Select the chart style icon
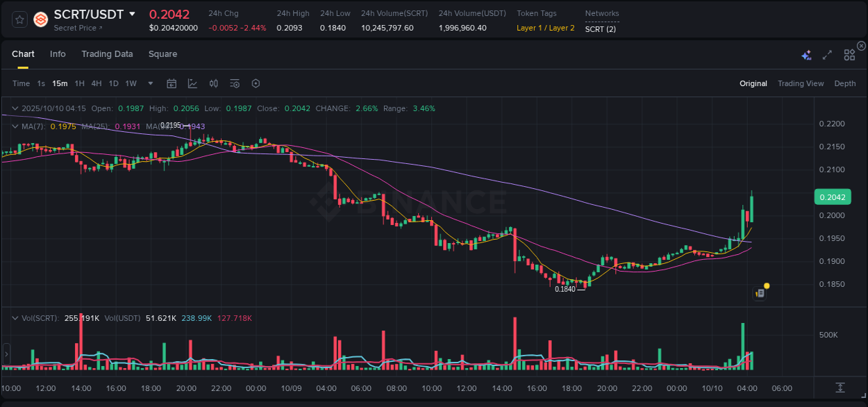Image resolution: width=868 pixels, height=407 pixels. [192, 83]
